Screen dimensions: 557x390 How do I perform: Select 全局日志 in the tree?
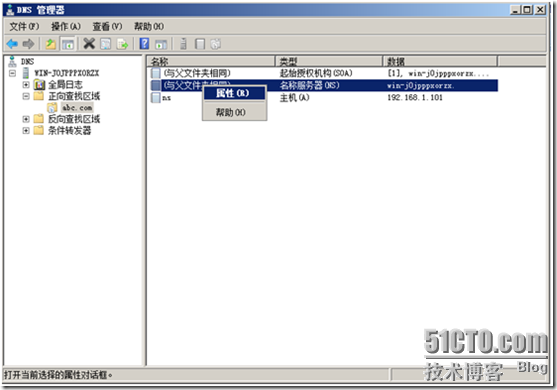(x=65, y=85)
